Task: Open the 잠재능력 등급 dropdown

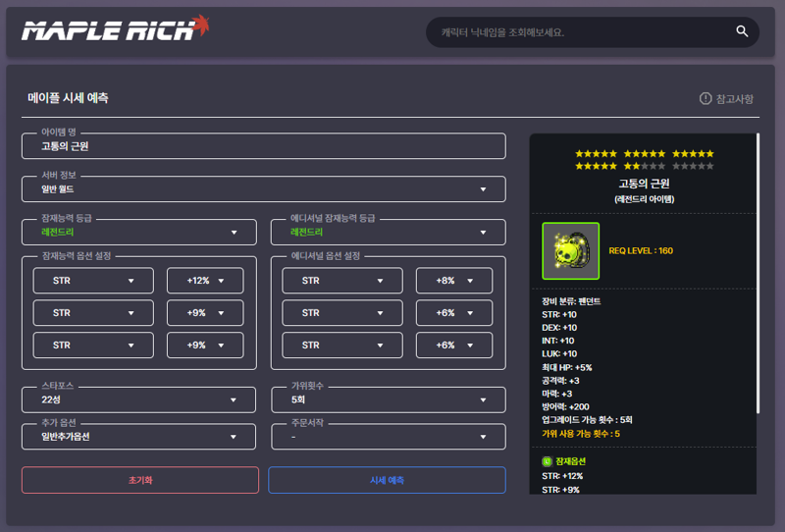Action: point(139,233)
